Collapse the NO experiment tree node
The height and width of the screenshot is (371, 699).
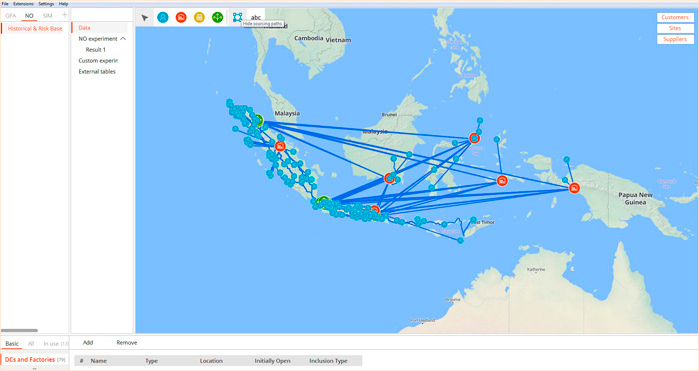click(123, 39)
